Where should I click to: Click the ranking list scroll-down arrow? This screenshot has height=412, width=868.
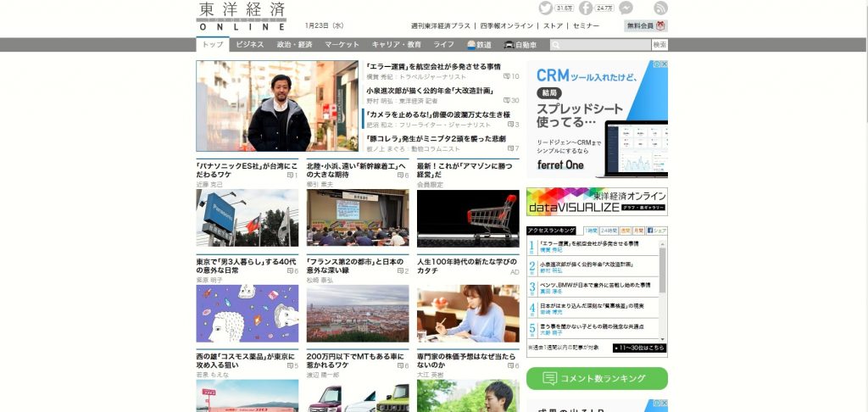[x=662, y=337]
